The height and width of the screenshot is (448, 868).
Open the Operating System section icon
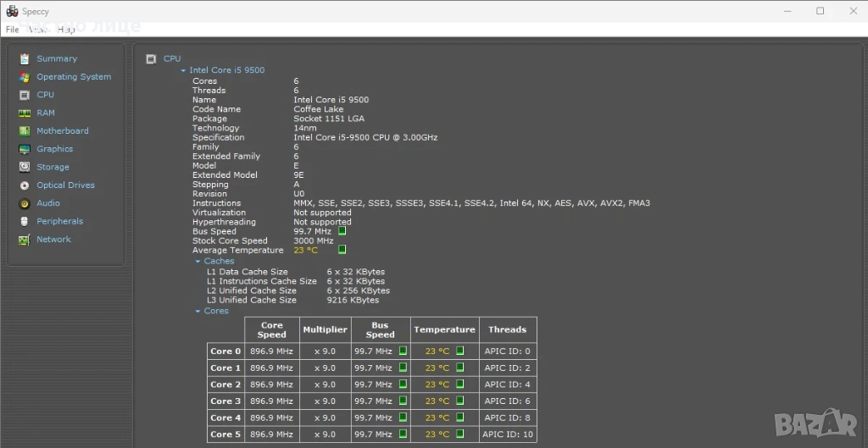pyautogui.click(x=25, y=77)
